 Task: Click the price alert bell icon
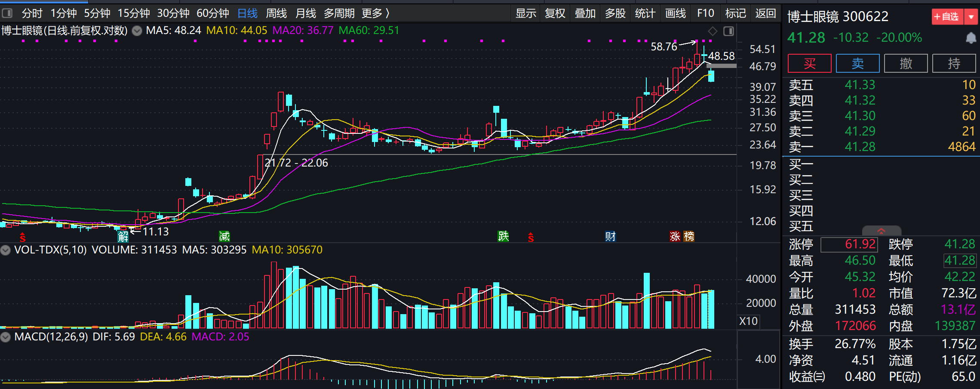[x=971, y=38]
